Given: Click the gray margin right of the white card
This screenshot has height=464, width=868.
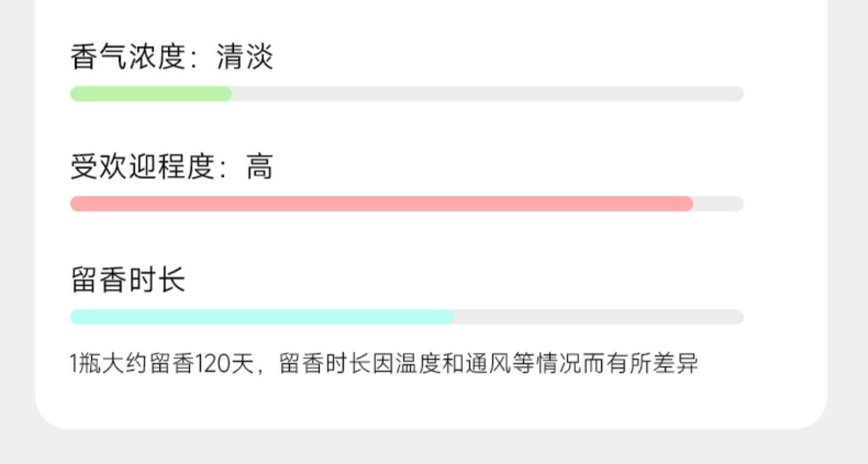Looking at the screenshot, I should coord(848,232).
